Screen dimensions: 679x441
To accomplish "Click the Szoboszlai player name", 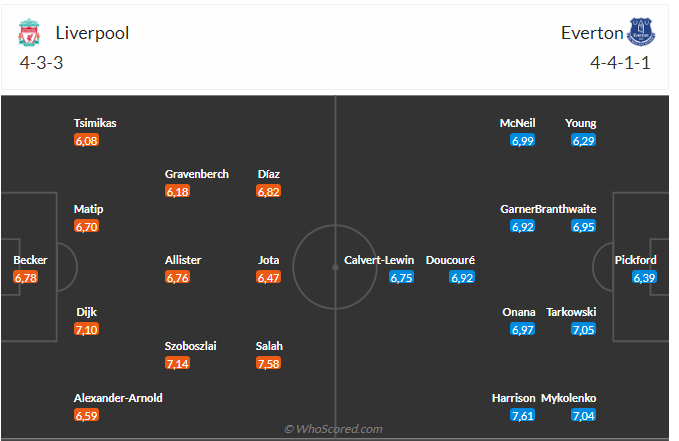I will tap(191, 346).
